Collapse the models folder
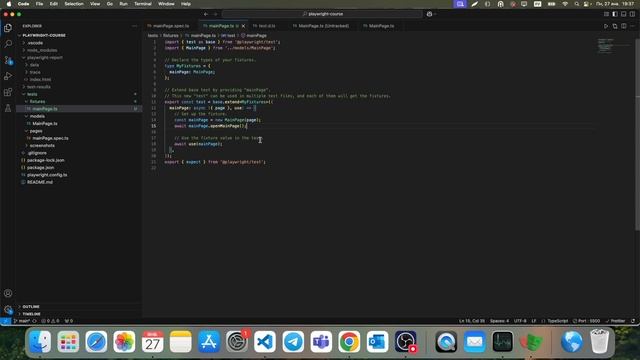 point(37,116)
